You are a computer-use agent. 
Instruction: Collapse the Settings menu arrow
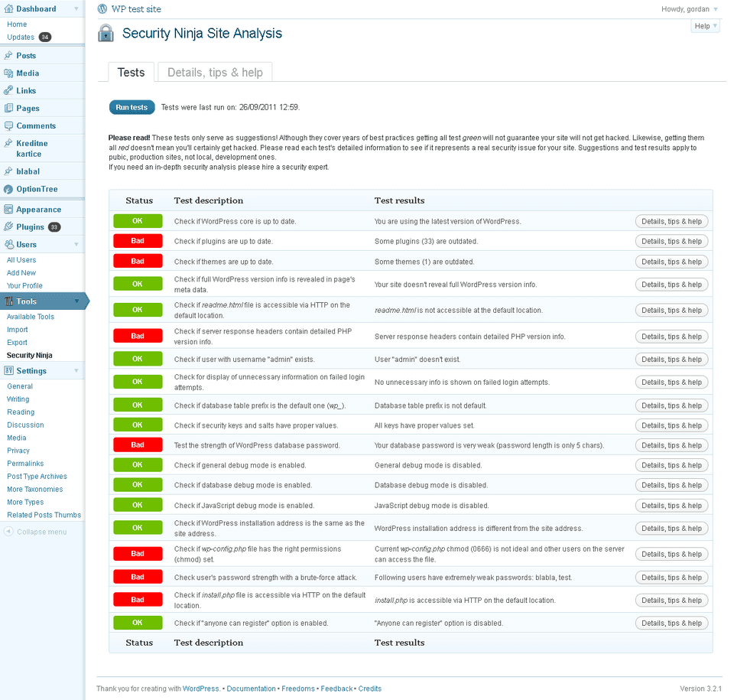coord(76,370)
